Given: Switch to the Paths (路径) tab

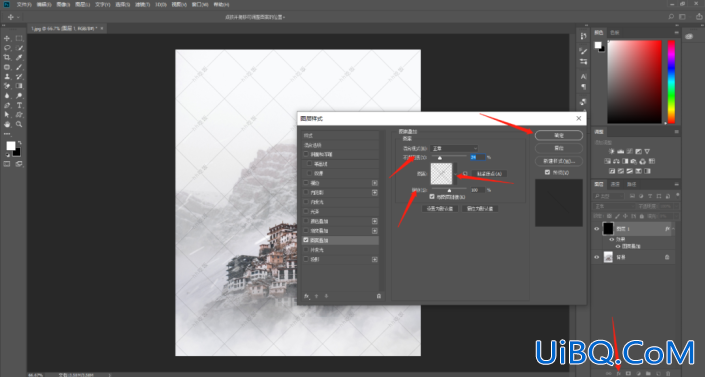Looking at the screenshot, I should (x=631, y=184).
